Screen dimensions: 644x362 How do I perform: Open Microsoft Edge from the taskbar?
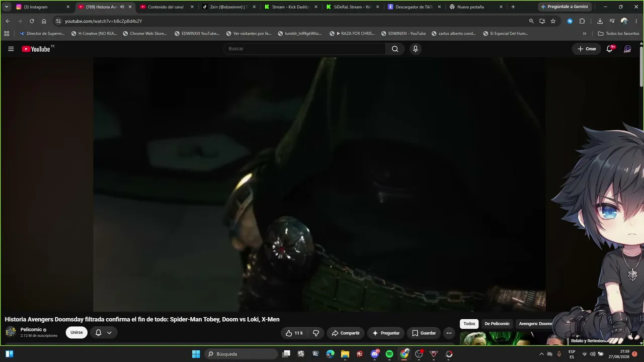(330, 354)
